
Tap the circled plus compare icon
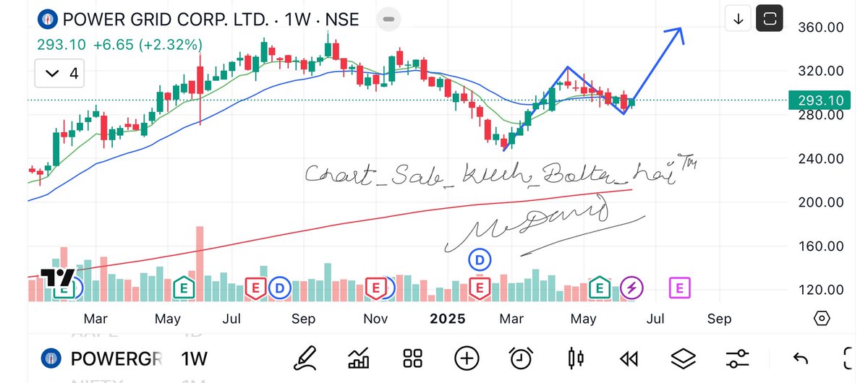point(467,357)
